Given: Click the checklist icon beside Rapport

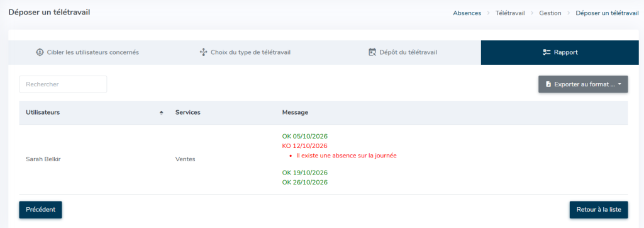Looking at the screenshot, I should click(x=547, y=52).
